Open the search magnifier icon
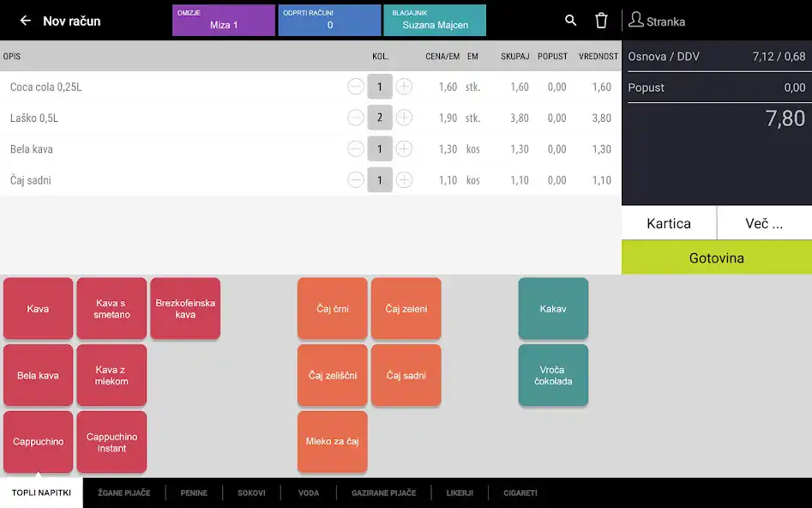812x508 pixels. pyautogui.click(x=571, y=21)
